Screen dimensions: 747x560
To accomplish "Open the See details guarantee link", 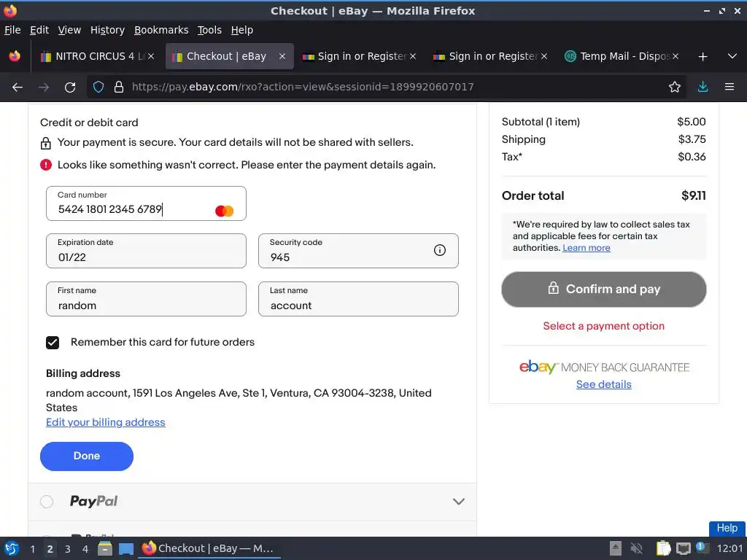I will (603, 384).
